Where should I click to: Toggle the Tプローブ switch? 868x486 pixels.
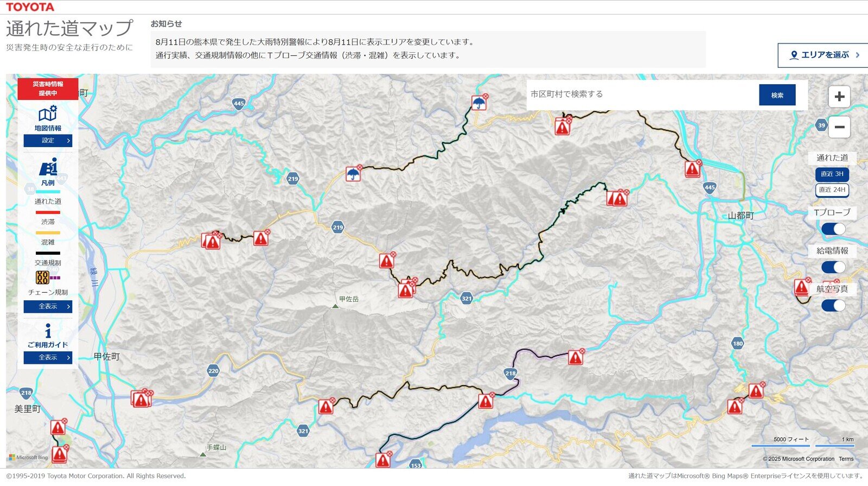(833, 229)
